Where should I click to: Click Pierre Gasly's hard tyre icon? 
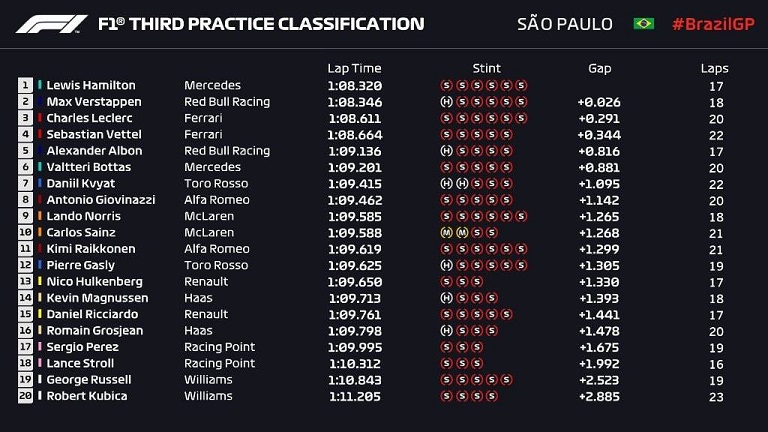(x=446, y=265)
